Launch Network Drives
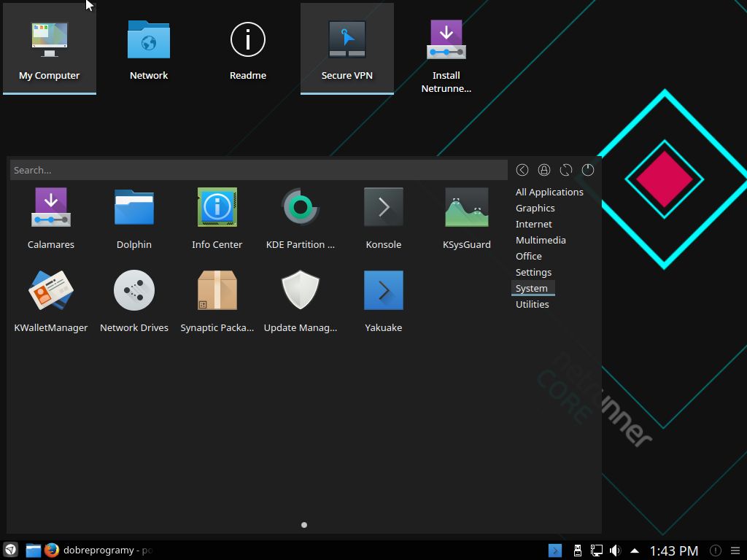 [134, 301]
